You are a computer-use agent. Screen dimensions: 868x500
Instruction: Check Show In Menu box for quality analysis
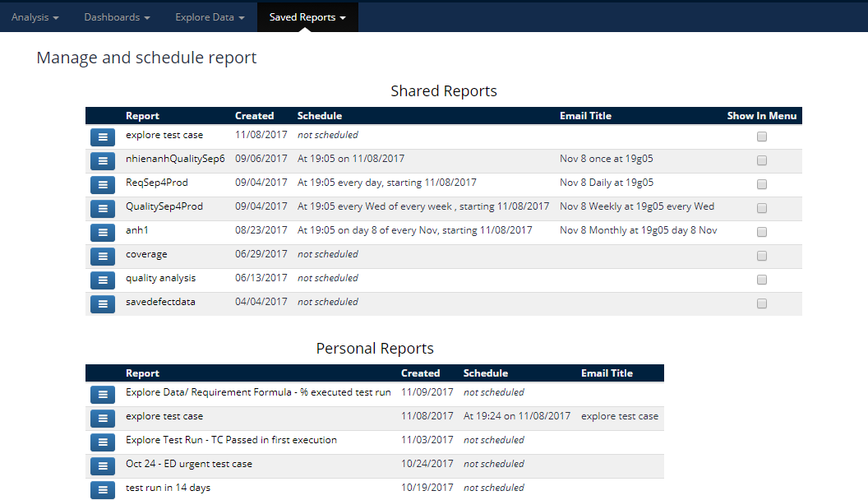(x=762, y=280)
